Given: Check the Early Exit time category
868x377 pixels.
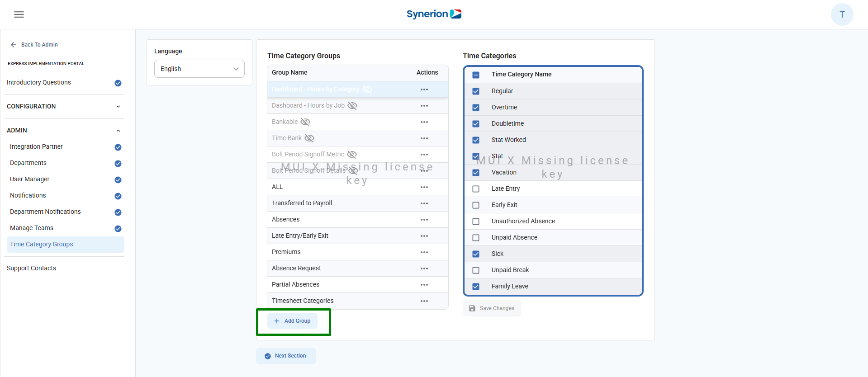Looking at the screenshot, I should pyautogui.click(x=476, y=205).
